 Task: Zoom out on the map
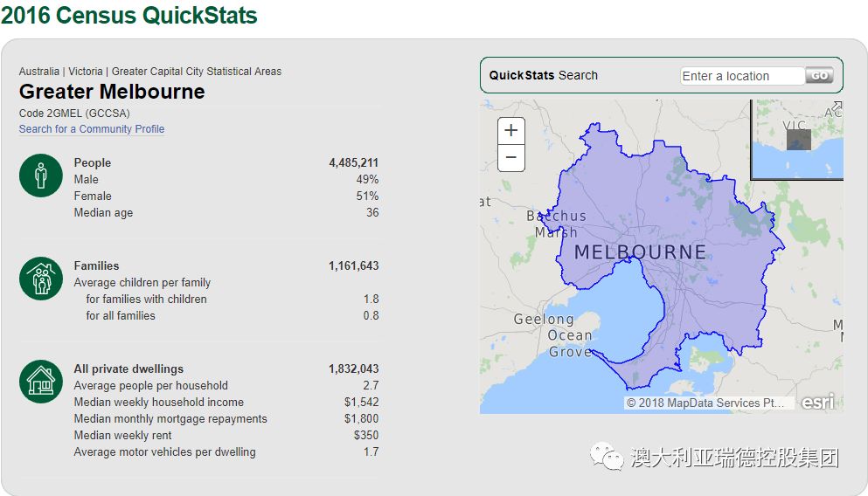click(x=511, y=158)
